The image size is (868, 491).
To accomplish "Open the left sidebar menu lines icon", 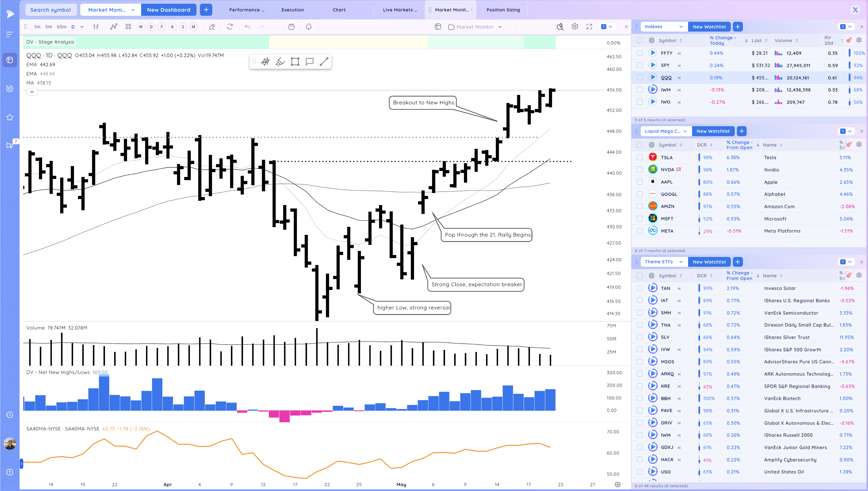I will click(x=10, y=34).
